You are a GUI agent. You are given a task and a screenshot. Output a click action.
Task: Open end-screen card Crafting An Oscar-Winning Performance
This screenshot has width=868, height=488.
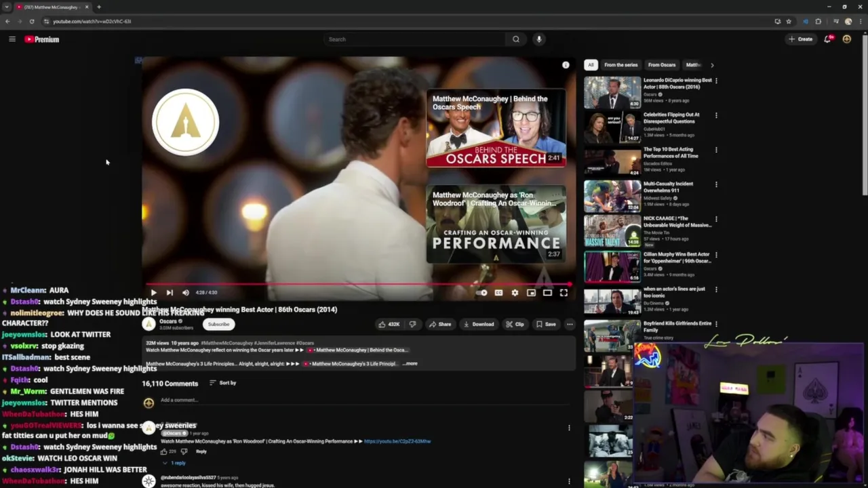pyautogui.click(x=496, y=224)
